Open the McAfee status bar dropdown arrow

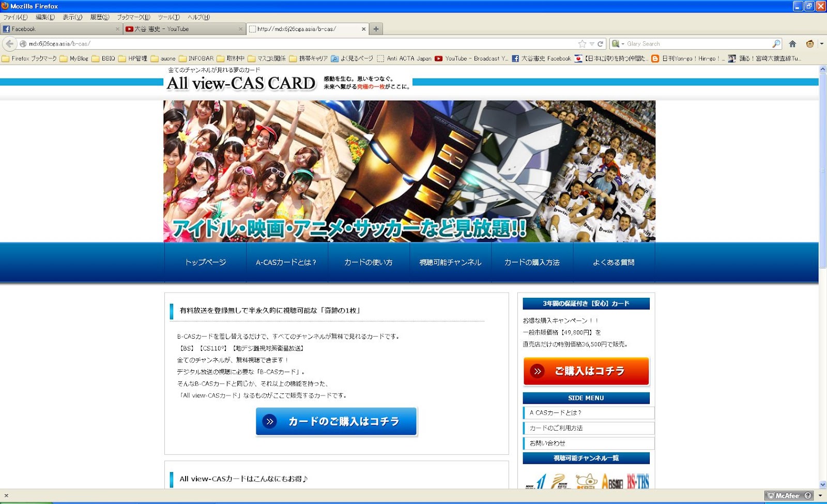(x=820, y=495)
